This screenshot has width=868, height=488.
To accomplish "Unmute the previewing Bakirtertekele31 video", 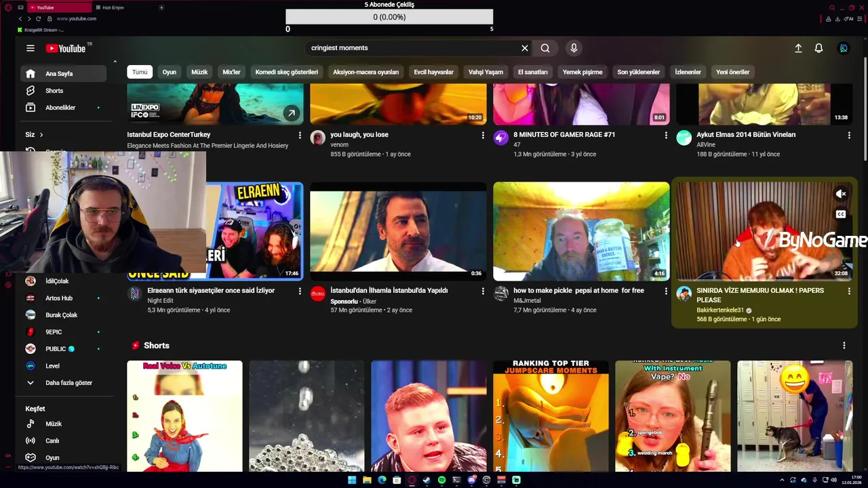I will (841, 195).
